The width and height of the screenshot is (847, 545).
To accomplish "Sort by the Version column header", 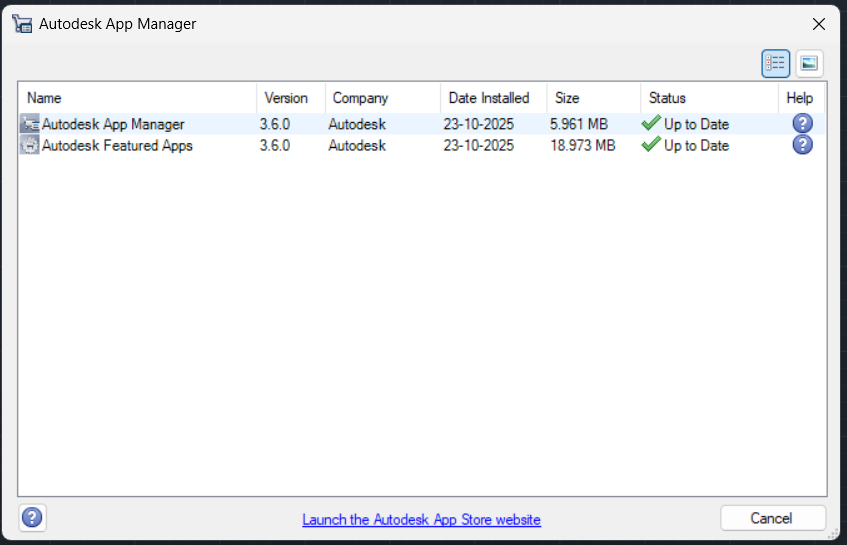I will 291,98.
